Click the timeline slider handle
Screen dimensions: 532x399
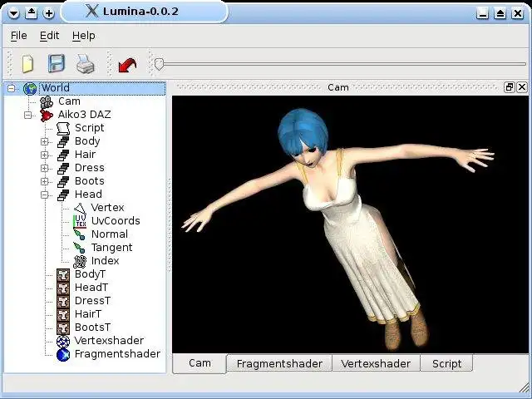(159, 64)
